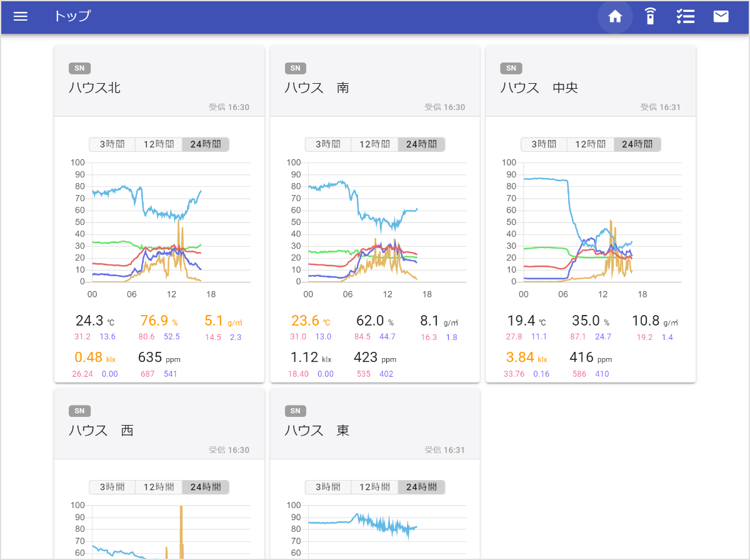Image resolution: width=750 pixels, height=560 pixels.
Task: Switch ハウス北 chart to 3時間 range
Action: tap(112, 144)
